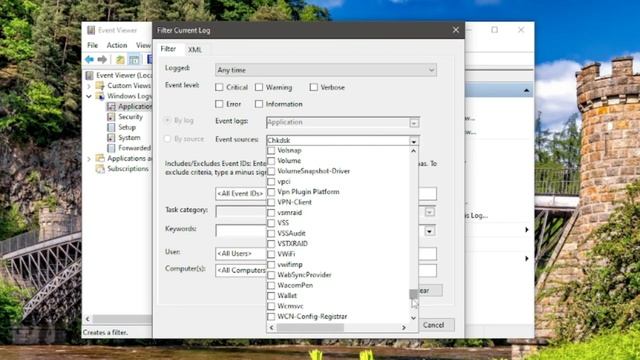Collapse the Windows Logs tree node

pos(89,96)
